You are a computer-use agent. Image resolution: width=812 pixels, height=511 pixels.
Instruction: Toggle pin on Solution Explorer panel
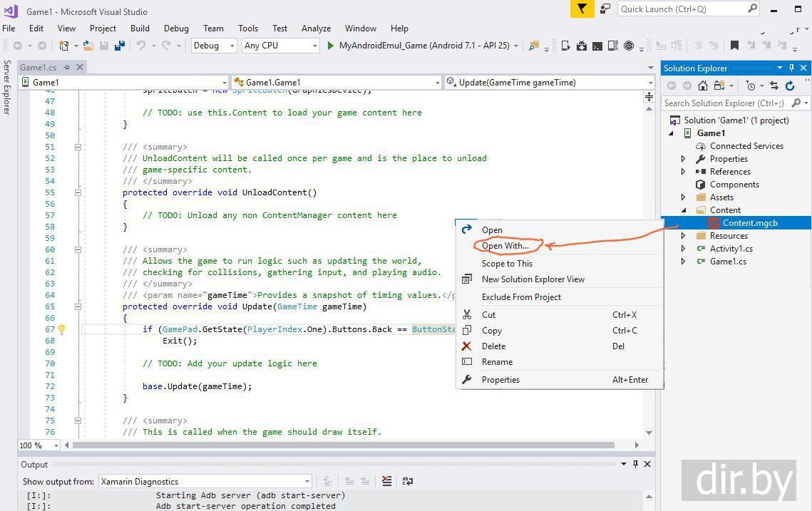tap(791, 68)
